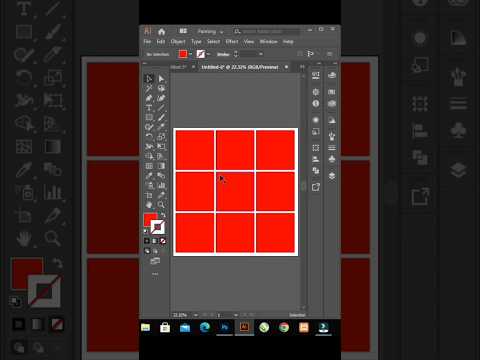
Task: Select the Mesh tool
Action: [149, 166]
